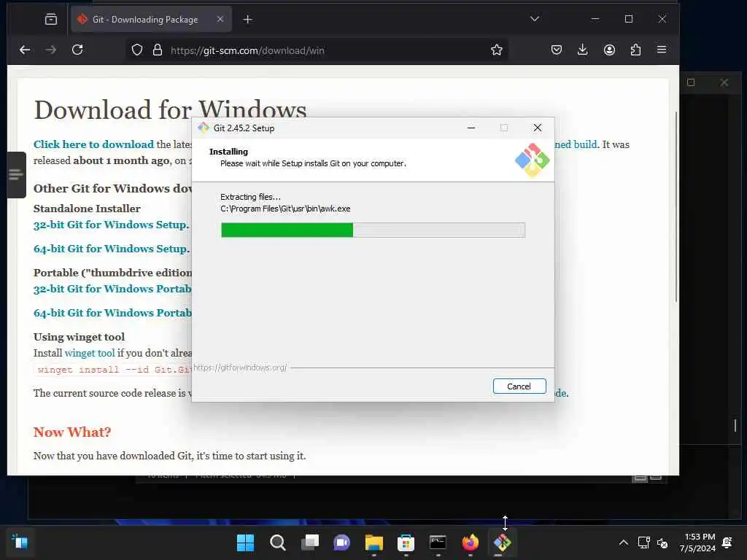Screen dimensions: 747x560
Task: Open 64-bit Git for Windows Setup link
Action: pyautogui.click(x=112, y=249)
